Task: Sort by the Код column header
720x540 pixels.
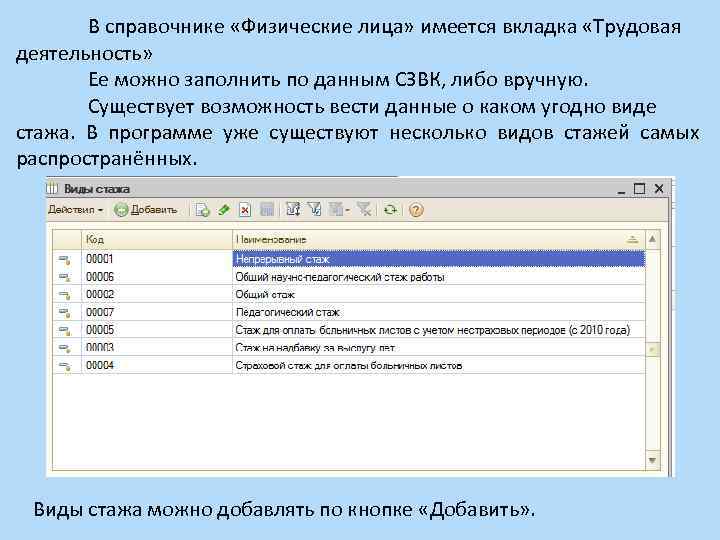Action: [x=157, y=239]
